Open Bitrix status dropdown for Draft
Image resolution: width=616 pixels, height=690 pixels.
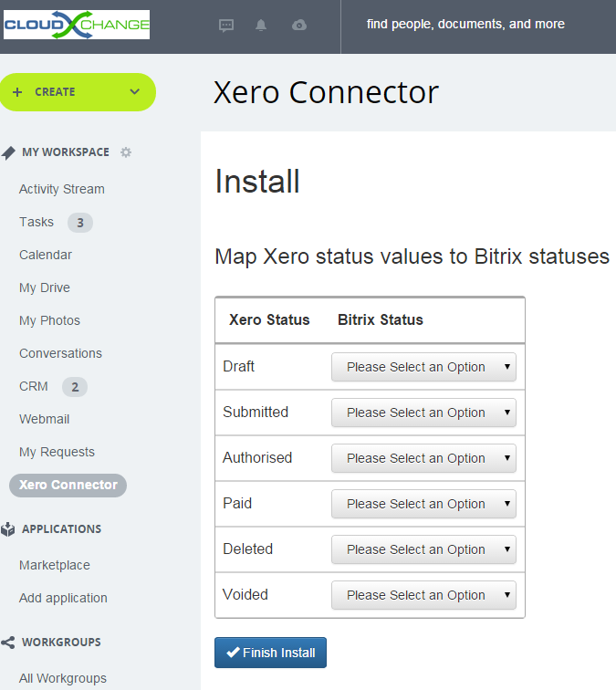pyautogui.click(x=423, y=367)
